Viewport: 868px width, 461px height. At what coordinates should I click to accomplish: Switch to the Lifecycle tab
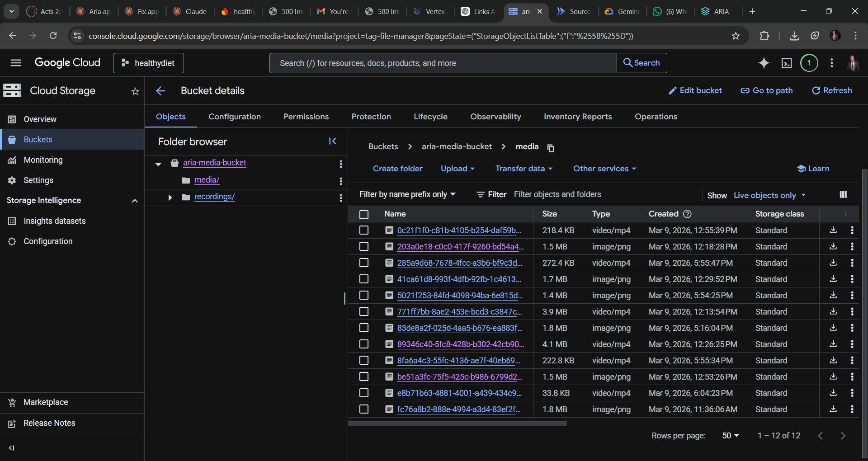point(430,117)
